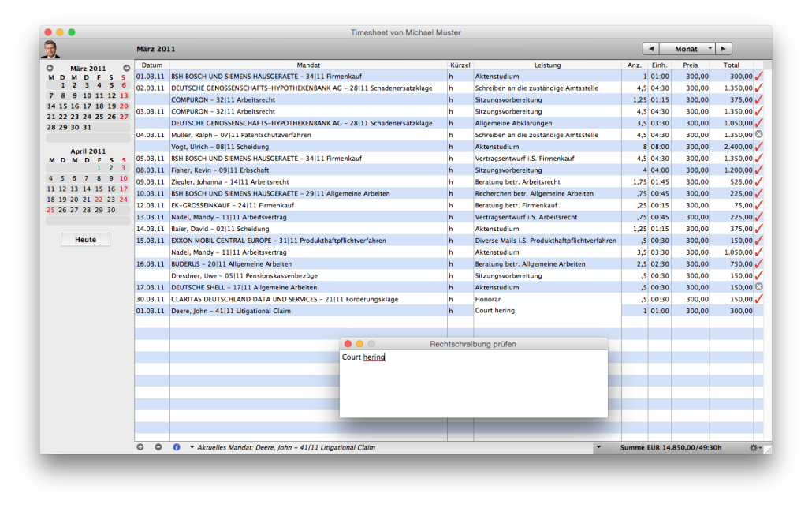Open the Monat period dropdown
Viewport: 812px width, 508px height.
pos(687,49)
